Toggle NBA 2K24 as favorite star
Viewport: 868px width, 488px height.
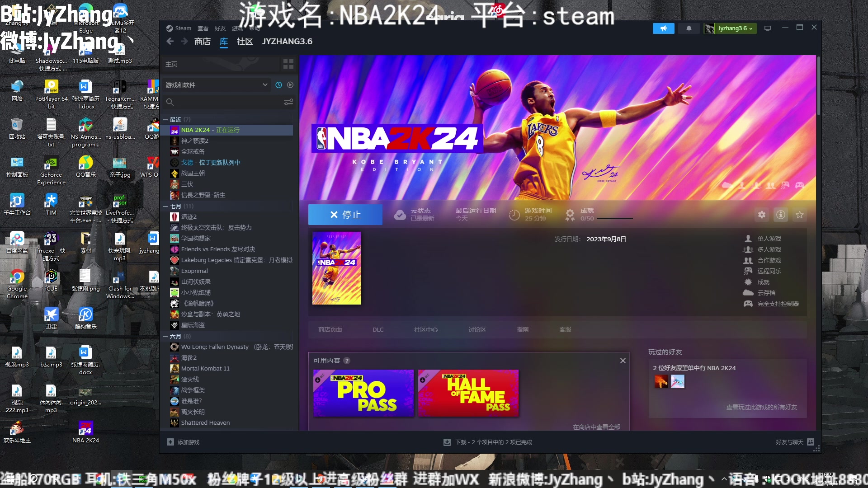800,215
